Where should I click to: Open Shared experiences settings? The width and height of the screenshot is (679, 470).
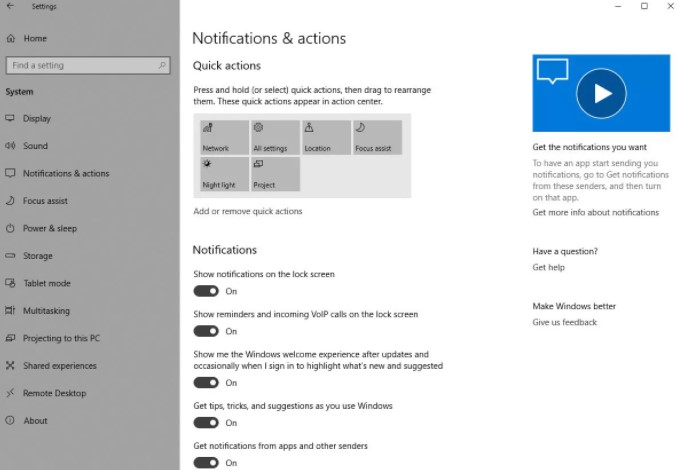pos(60,366)
